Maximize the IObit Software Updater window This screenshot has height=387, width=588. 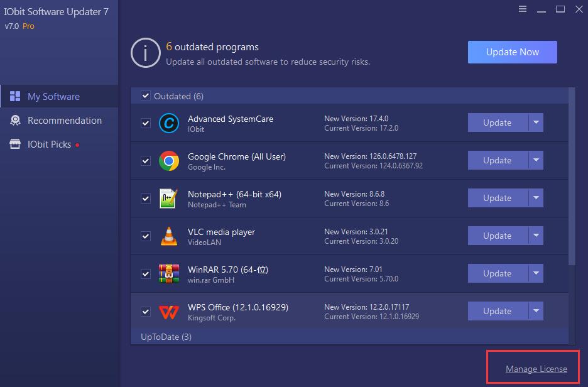click(x=560, y=9)
